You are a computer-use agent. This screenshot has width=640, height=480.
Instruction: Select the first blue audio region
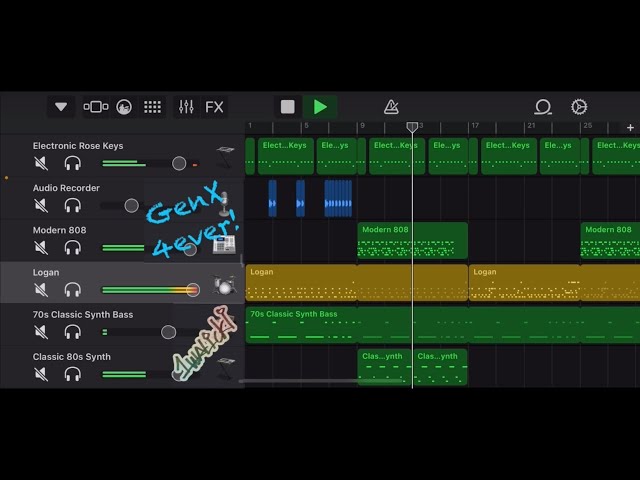(272, 198)
